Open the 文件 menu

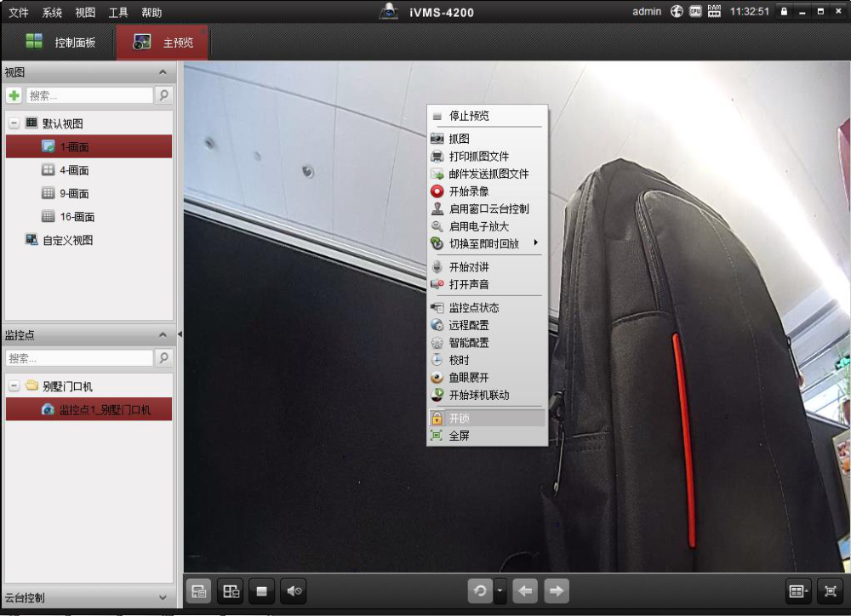tap(19, 13)
